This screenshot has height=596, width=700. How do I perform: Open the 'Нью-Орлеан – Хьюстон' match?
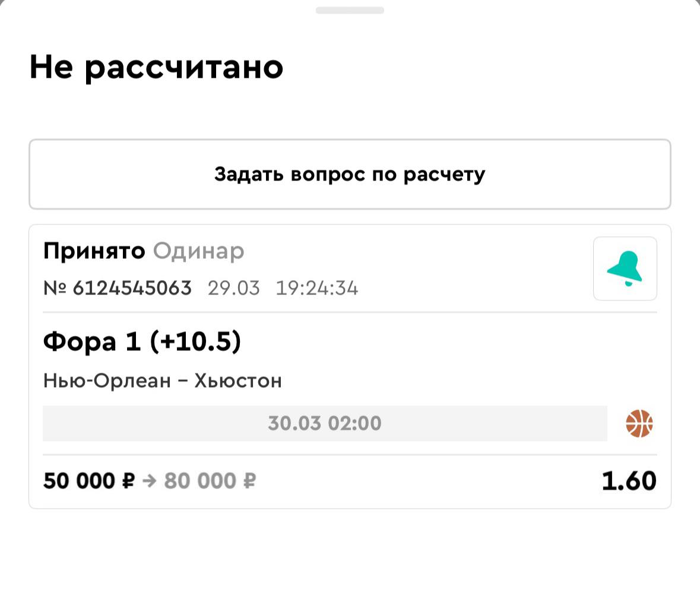[162, 380]
